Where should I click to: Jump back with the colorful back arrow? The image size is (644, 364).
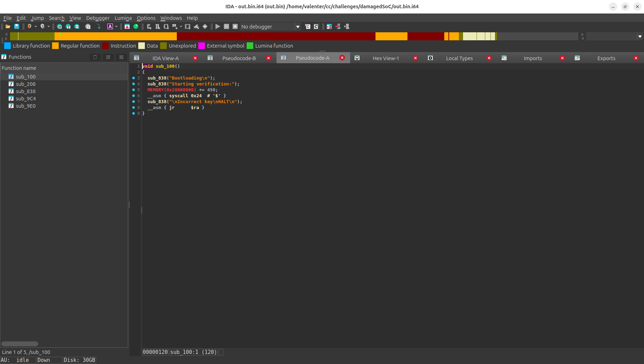point(30,26)
